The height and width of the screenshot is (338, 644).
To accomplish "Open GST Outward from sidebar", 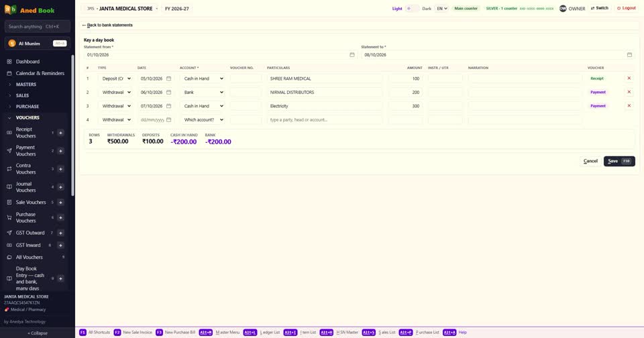I will [x=30, y=233].
